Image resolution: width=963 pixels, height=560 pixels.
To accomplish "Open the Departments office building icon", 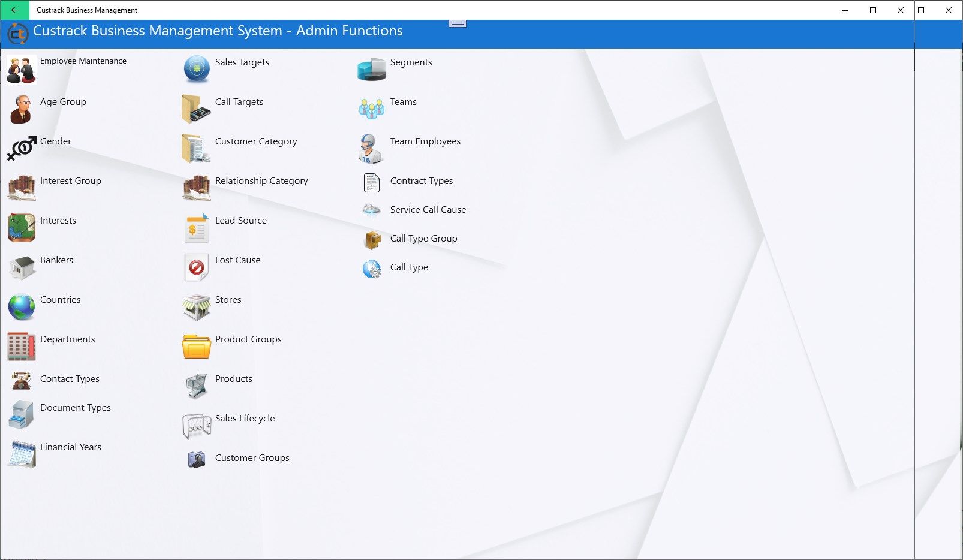I will tap(22, 347).
